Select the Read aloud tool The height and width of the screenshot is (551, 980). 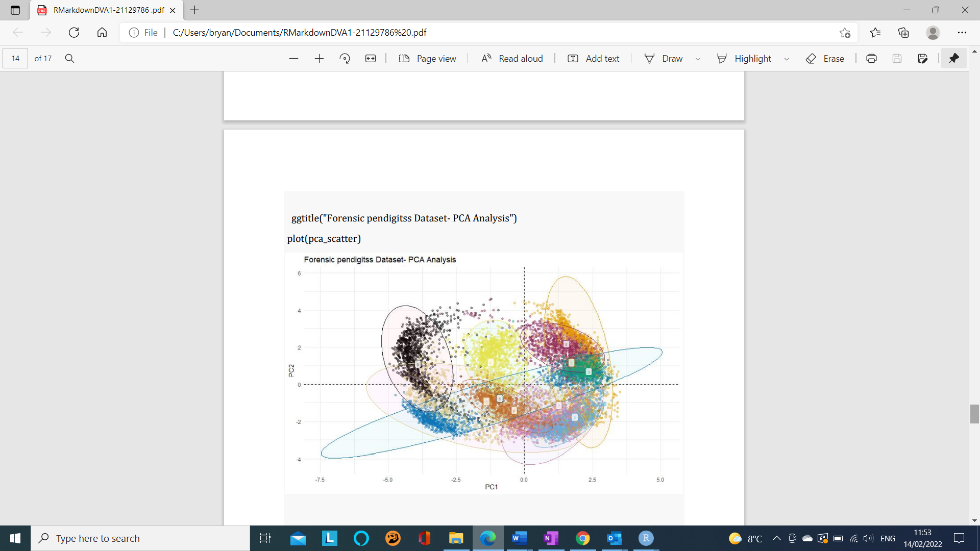512,58
